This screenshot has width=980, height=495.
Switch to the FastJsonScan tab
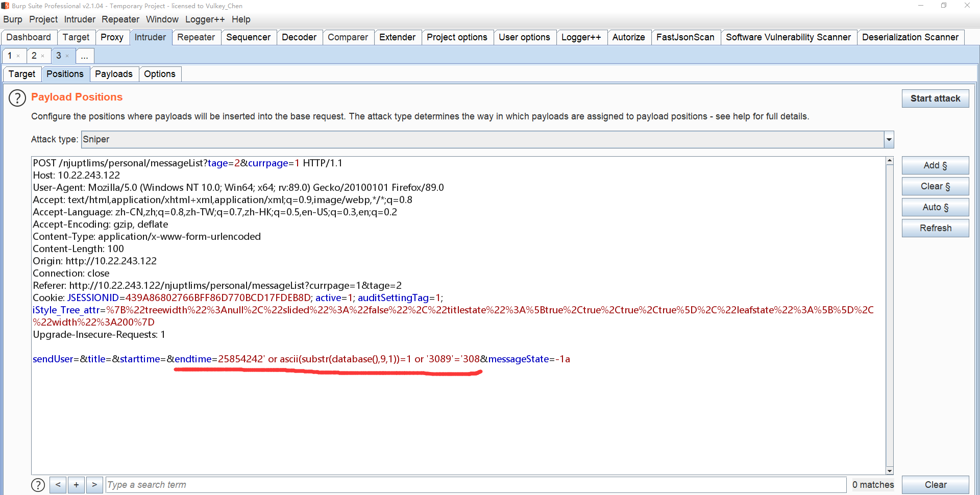[686, 37]
